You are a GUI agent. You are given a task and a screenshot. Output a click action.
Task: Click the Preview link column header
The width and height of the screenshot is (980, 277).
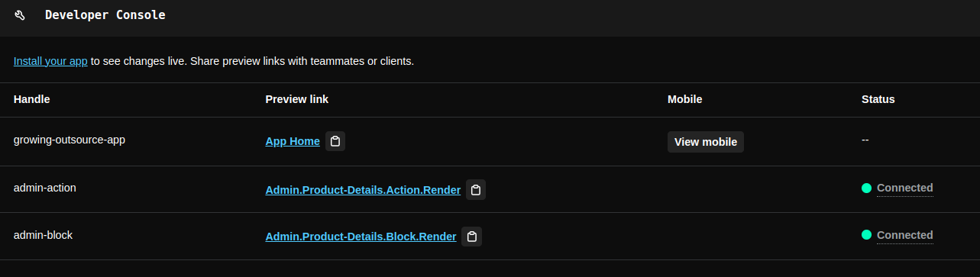pyautogui.click(x=297, y=99)
